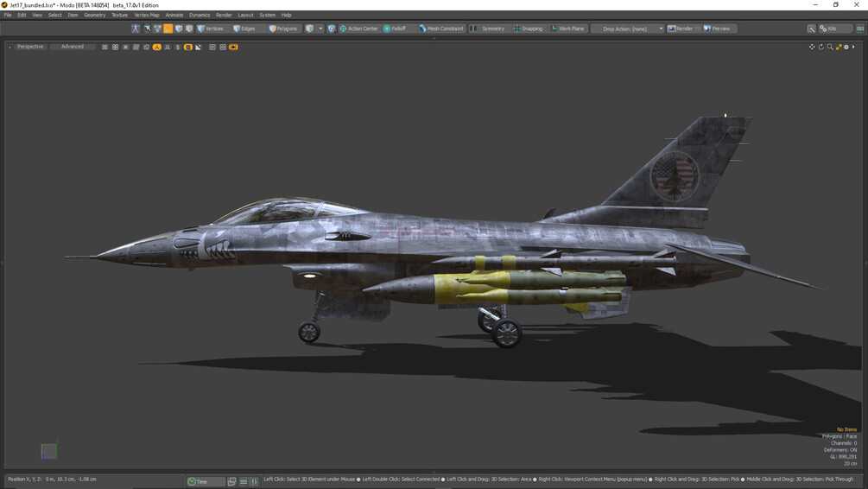This screenshot has height=489, width=868.
Task: Open the Perspective view type dropdown
Action: tap(30, 47)
